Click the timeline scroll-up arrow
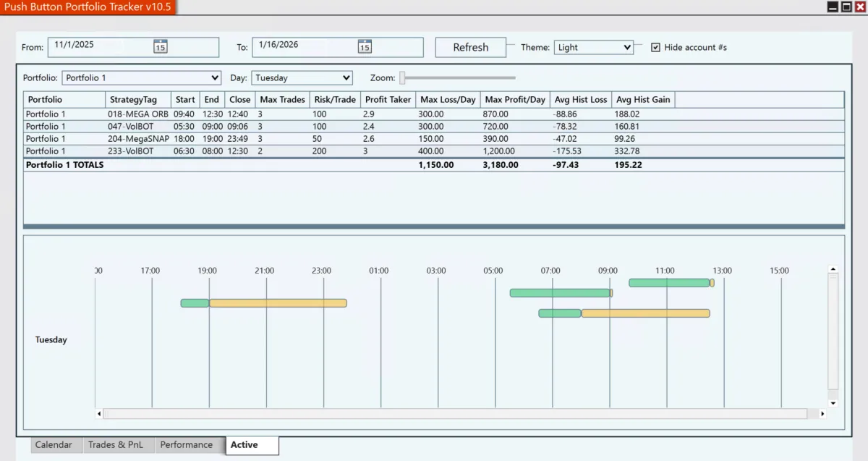The height and width of the screenshot is (461, 868). (833, 269)
